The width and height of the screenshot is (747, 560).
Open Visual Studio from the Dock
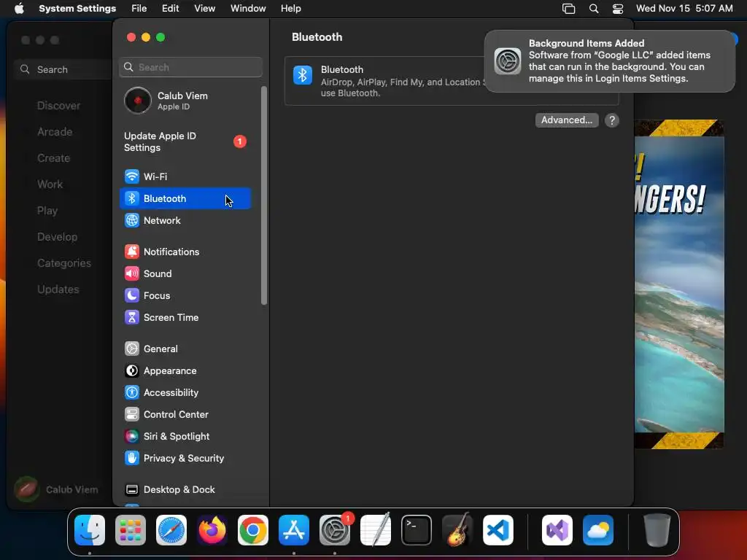[x=557, y=530]
